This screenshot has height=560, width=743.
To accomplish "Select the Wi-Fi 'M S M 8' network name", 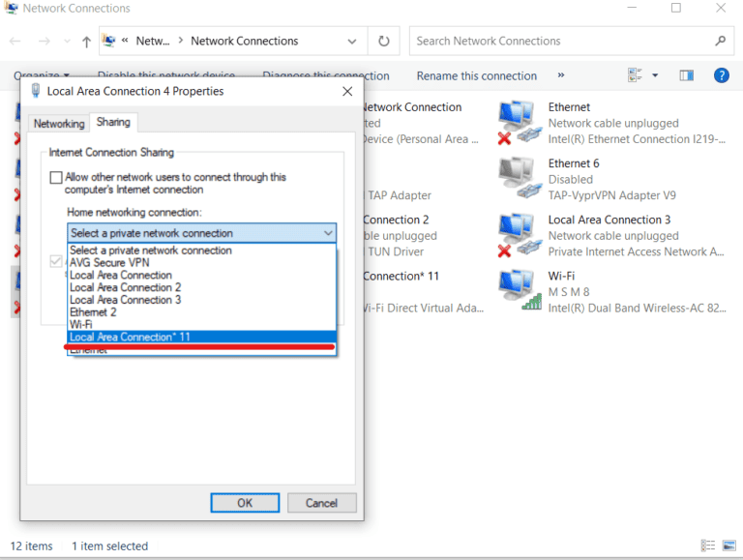I will (569, 292).
